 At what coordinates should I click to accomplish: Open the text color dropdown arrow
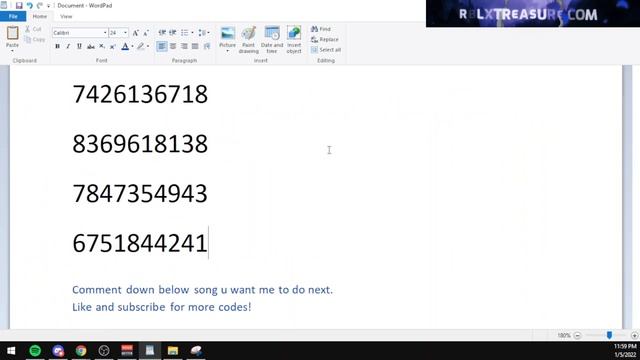(132, 47)
